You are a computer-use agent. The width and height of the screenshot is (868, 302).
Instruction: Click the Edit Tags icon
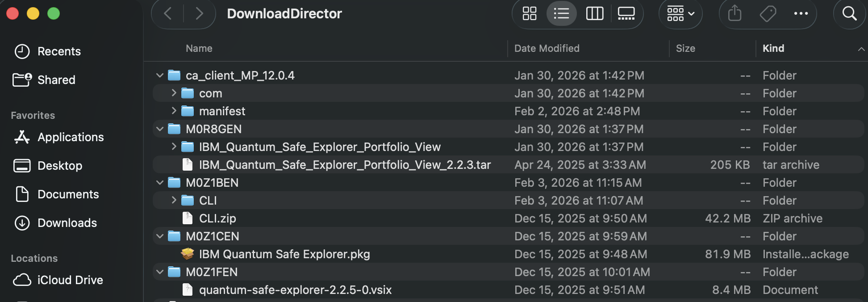click(768, 14)
